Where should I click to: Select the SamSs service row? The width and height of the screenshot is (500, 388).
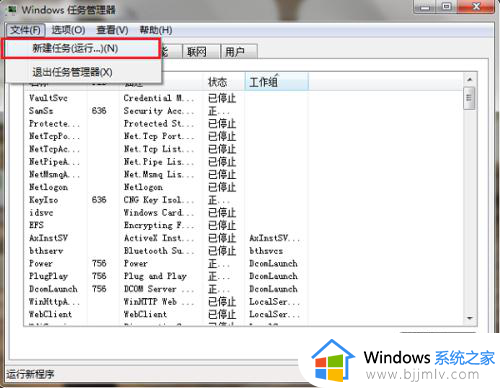click(165, 111)
